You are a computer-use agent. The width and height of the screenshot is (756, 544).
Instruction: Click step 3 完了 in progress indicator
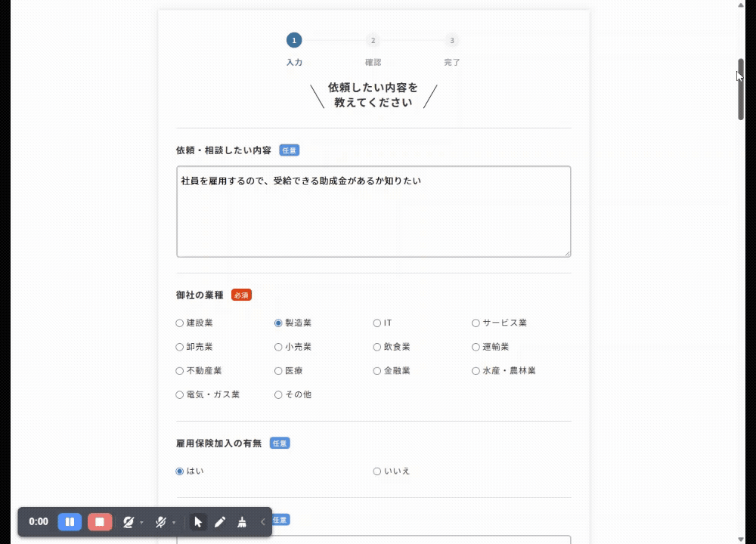(452, 41)
